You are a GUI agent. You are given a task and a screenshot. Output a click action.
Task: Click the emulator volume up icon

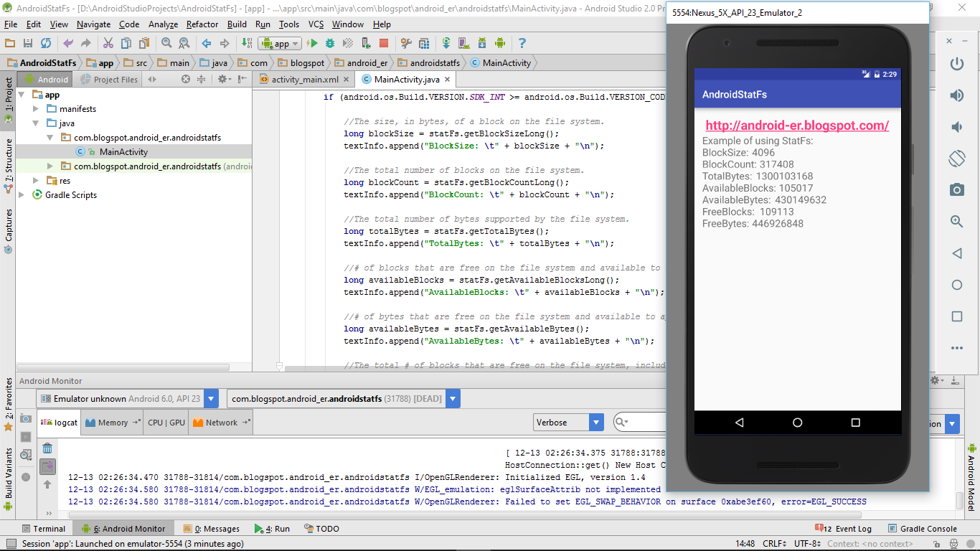(x=956, y=95)
